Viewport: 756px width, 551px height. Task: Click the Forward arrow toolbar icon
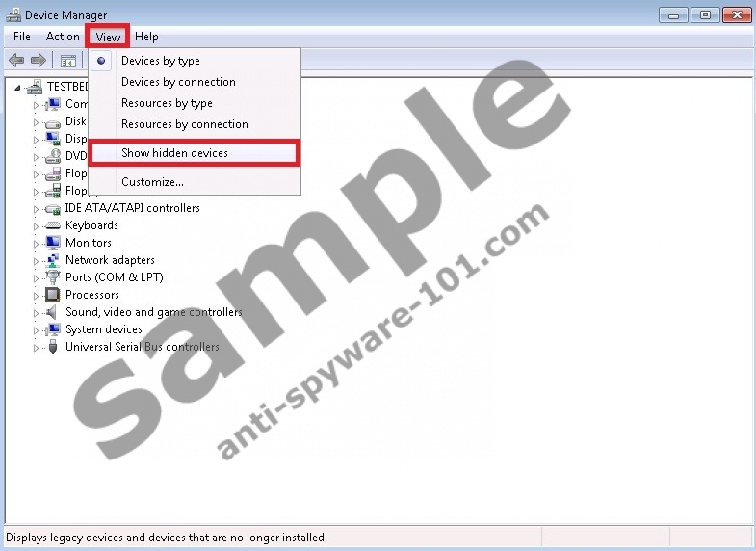39,61
